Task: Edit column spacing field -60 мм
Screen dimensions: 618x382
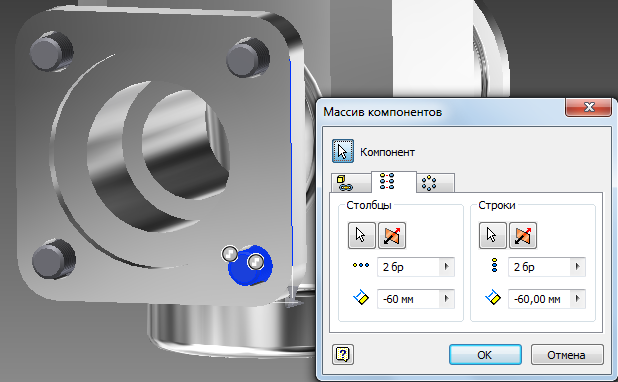Action: pyautogui.click(x=408, y=299)
